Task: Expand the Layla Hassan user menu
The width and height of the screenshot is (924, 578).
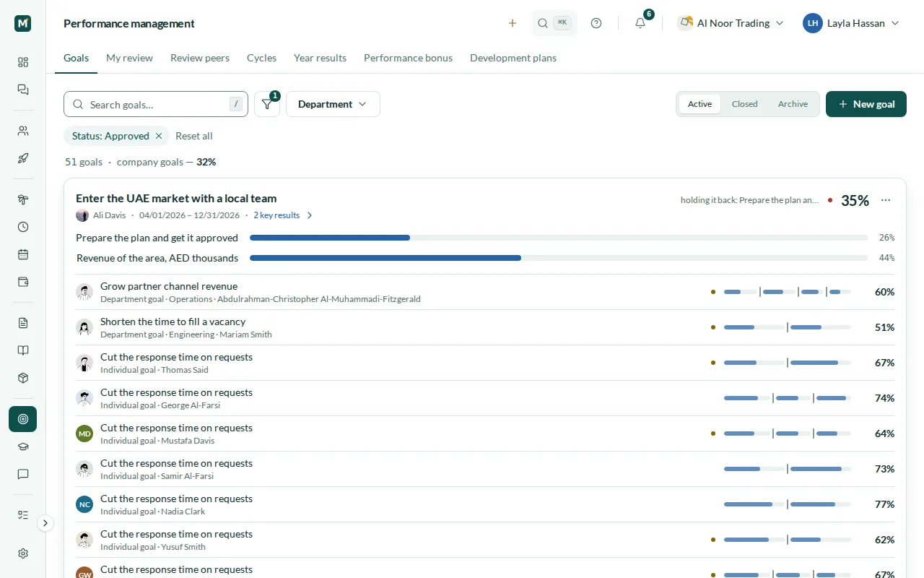Action: 851,23
